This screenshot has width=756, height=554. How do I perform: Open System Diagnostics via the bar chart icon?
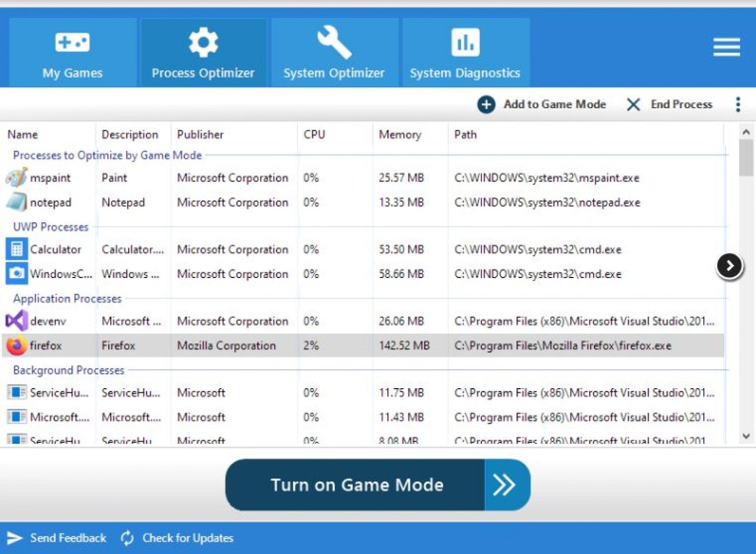coord(465,42)
